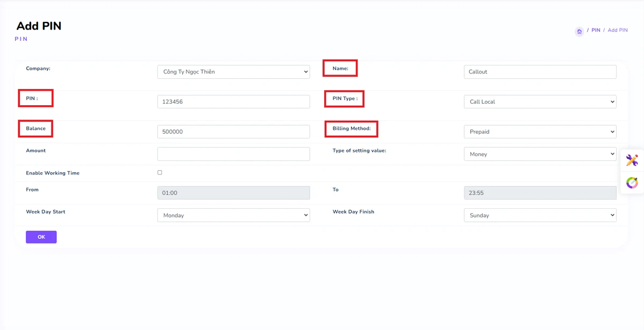
Task: Open the color wheel theme picker
Action: [632, 182]
